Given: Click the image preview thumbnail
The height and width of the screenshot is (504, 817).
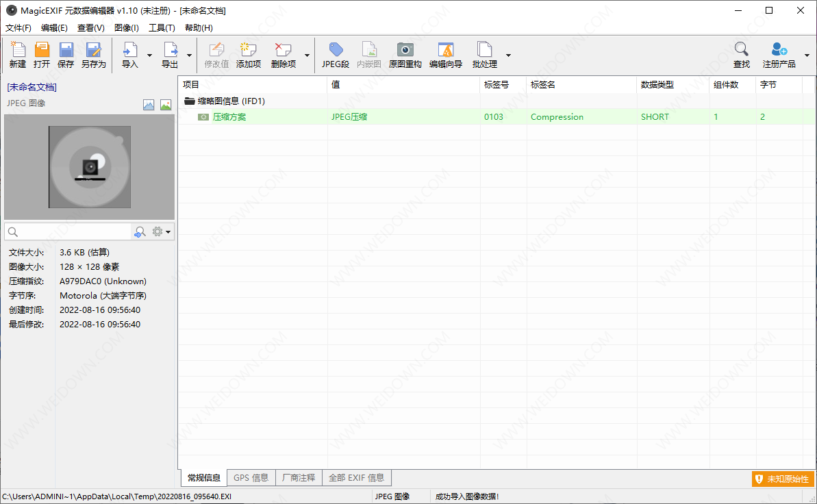Looking at the screenshot, I should 90,167.
